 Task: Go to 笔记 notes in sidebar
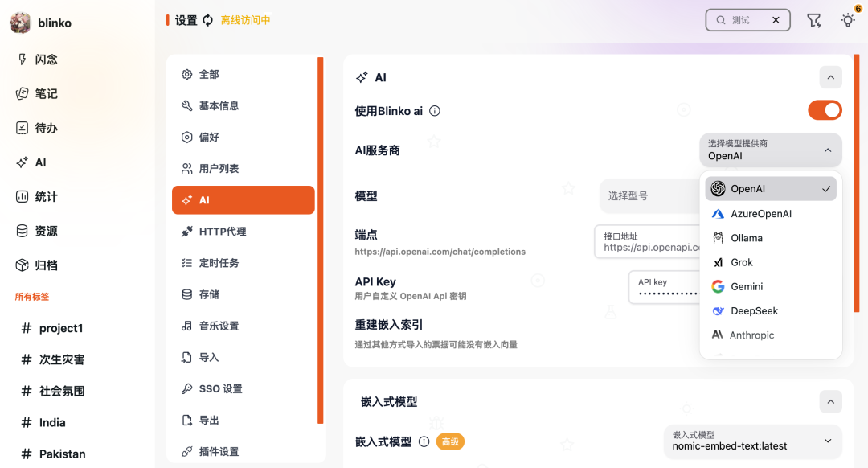point(38,93)
